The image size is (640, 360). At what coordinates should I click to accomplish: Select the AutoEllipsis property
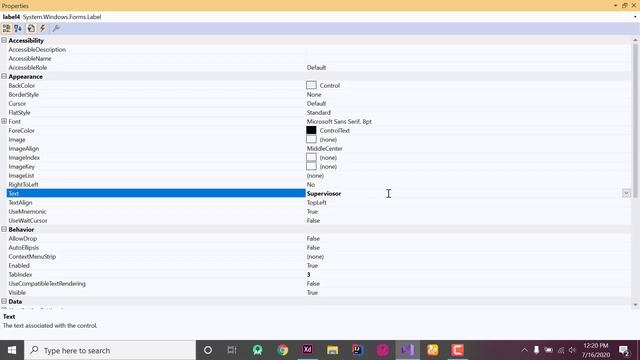(24, 247)
